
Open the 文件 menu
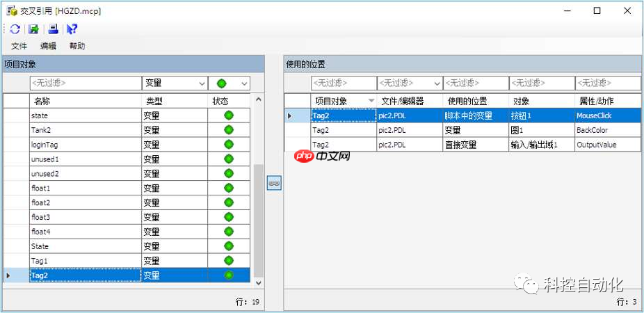click(x=19, y=46)
